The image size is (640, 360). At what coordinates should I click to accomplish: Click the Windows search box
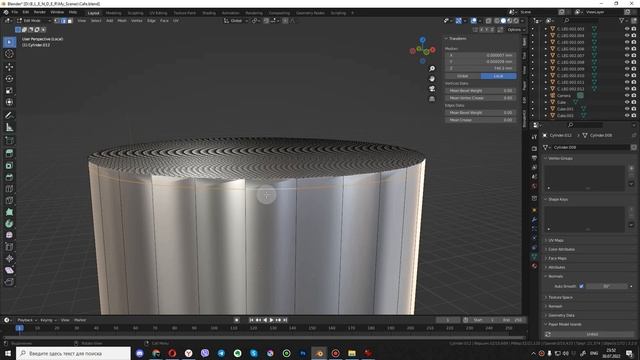(73, 353)
